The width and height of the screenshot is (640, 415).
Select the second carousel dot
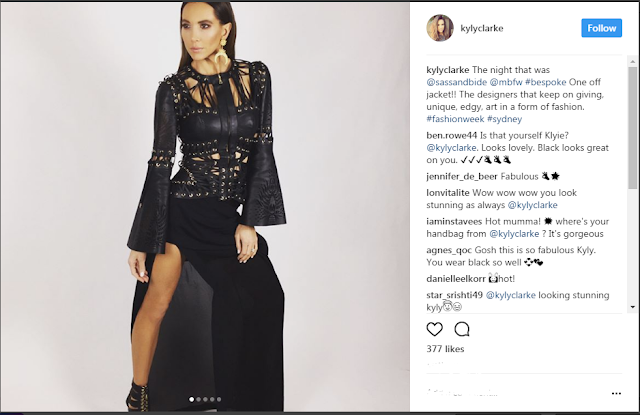click(x=198, y=399)
